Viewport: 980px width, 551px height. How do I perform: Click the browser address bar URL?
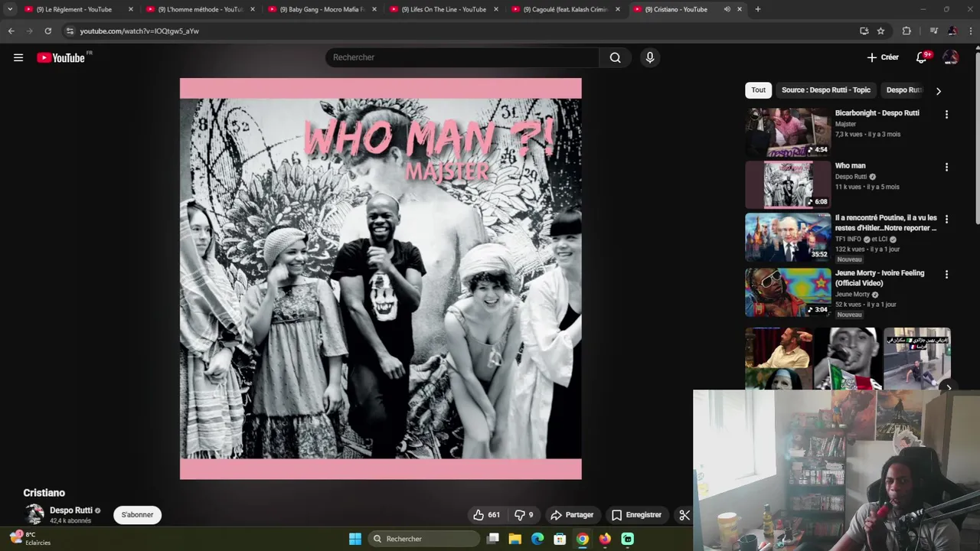coord(139,31)
